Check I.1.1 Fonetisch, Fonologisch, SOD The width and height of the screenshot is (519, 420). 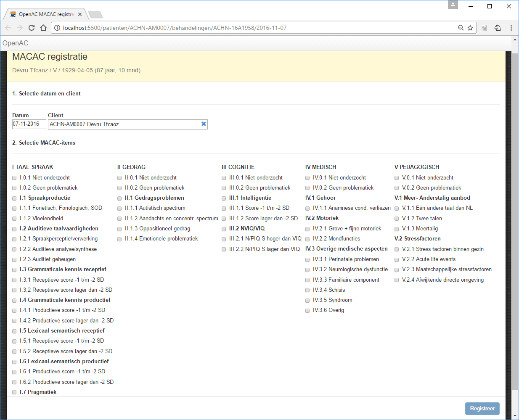click(14, 209)
